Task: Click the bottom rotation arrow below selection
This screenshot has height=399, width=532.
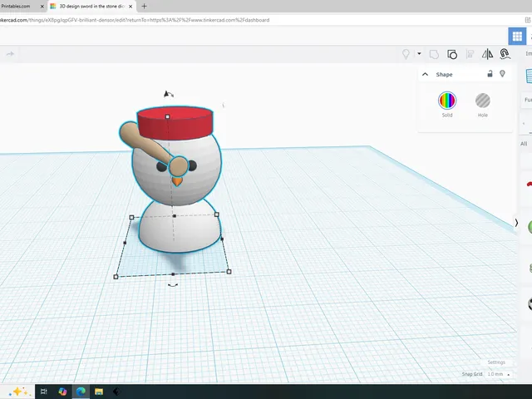Action: (x=173, y=285)
